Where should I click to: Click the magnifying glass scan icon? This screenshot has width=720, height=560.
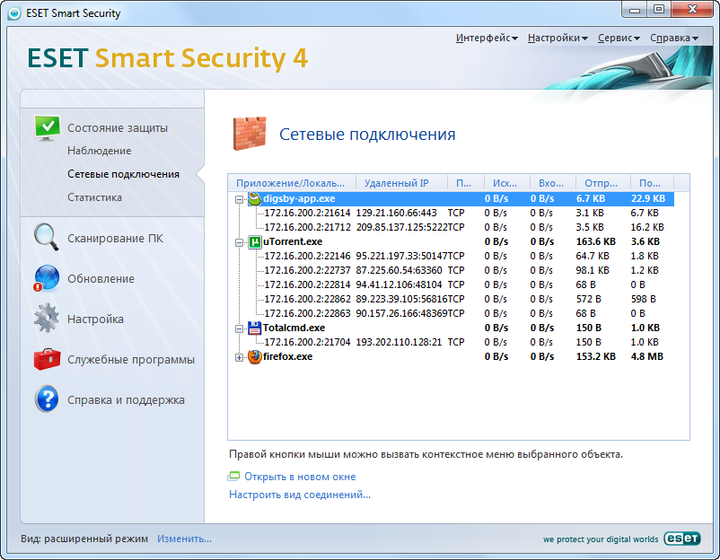point(46,237)
